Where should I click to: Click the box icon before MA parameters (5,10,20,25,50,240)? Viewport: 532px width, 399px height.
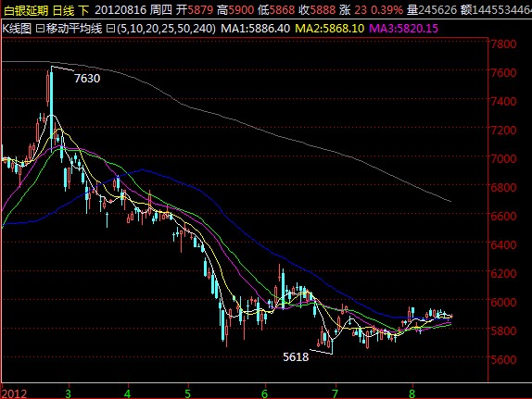pos(110,29)
